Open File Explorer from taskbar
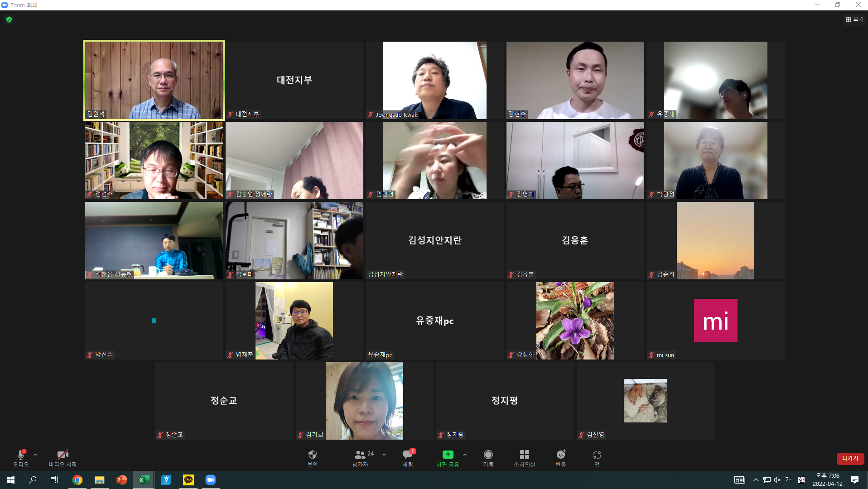Image resolution: width=868 pixels, height=489 pixels. tap(100, 480)
